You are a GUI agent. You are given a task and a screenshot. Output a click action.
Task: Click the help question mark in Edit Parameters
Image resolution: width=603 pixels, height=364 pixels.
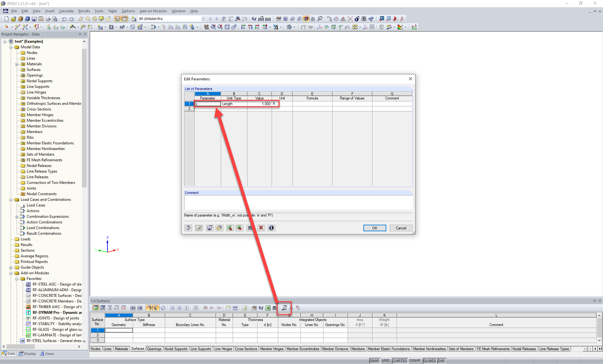coord(188,228)
